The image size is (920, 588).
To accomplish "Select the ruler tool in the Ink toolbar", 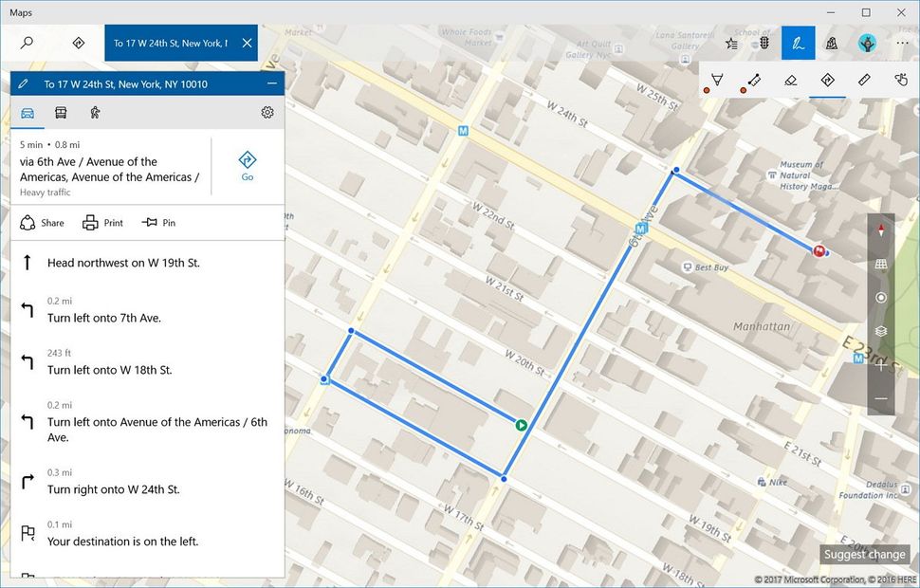I will (864, 80).
